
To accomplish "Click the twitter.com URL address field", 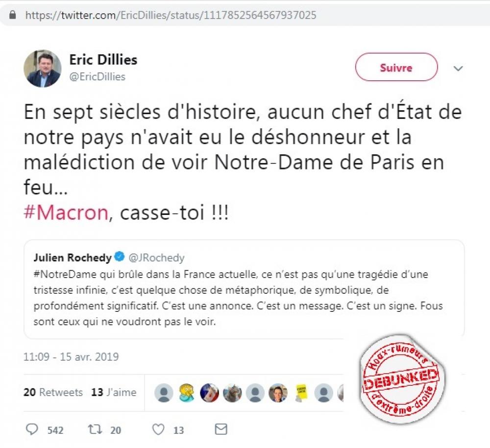I will (171, 15).
